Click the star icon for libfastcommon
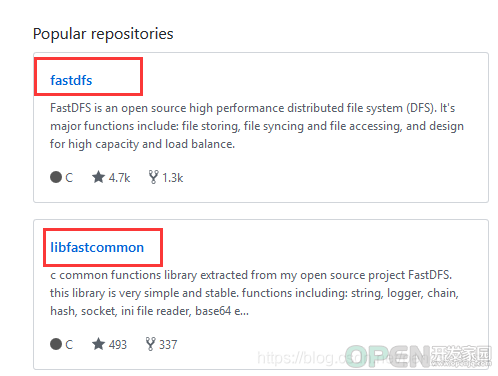Image resolution: width=498 pixels, height=376 pixels. [x=98, y=344]
